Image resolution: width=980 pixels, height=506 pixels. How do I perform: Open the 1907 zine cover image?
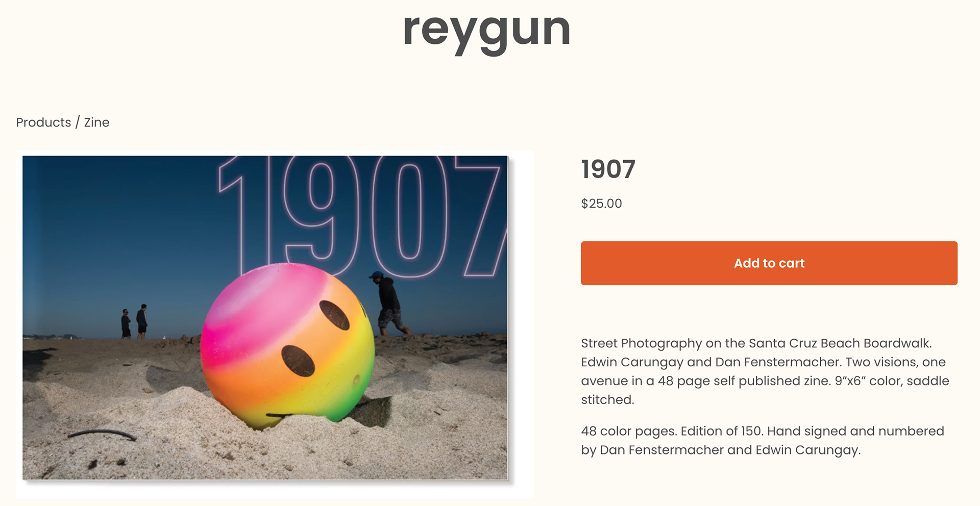coord(265,318)
